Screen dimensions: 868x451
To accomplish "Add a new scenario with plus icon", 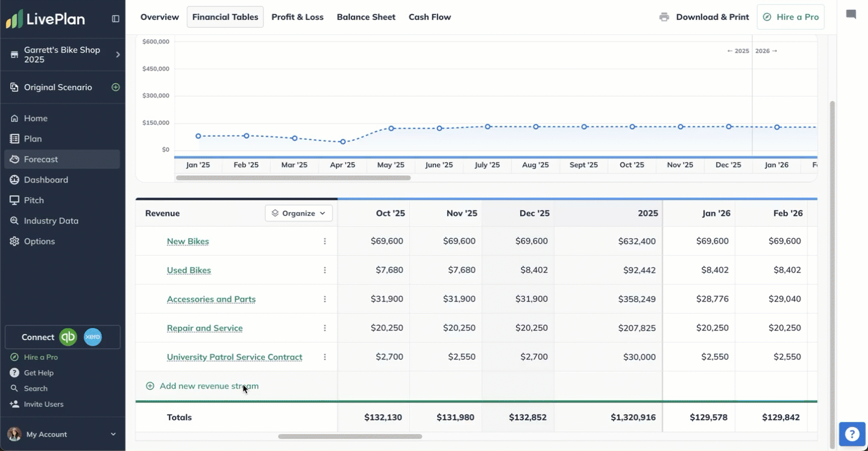I will click(x=116, y=87).
